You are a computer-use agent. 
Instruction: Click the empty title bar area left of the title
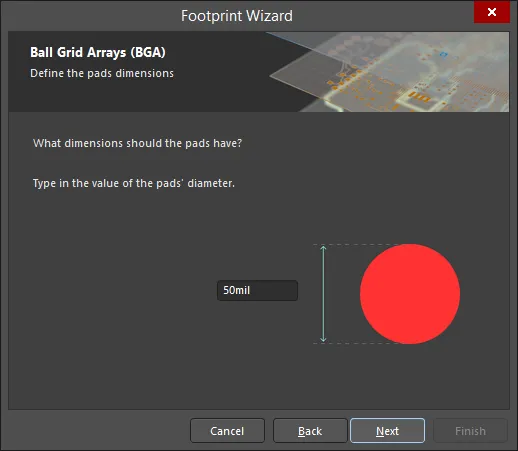click(x=90, y=16)
